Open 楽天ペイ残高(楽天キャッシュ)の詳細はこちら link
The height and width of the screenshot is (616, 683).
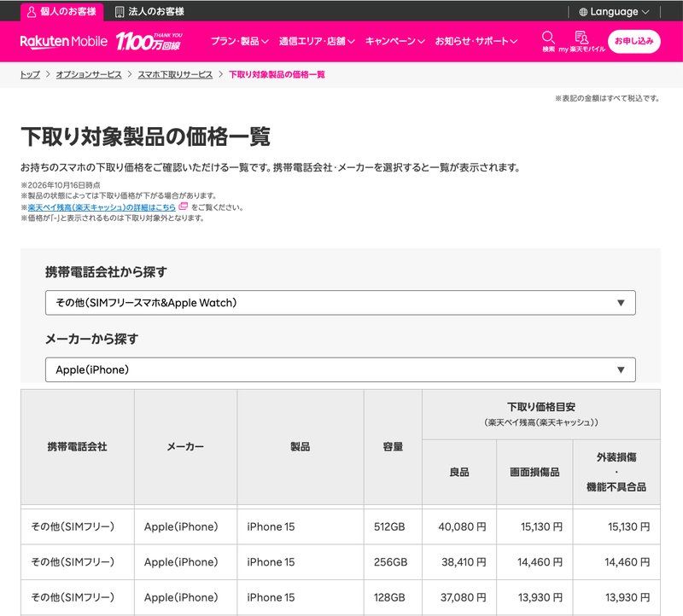coord(102,207)
